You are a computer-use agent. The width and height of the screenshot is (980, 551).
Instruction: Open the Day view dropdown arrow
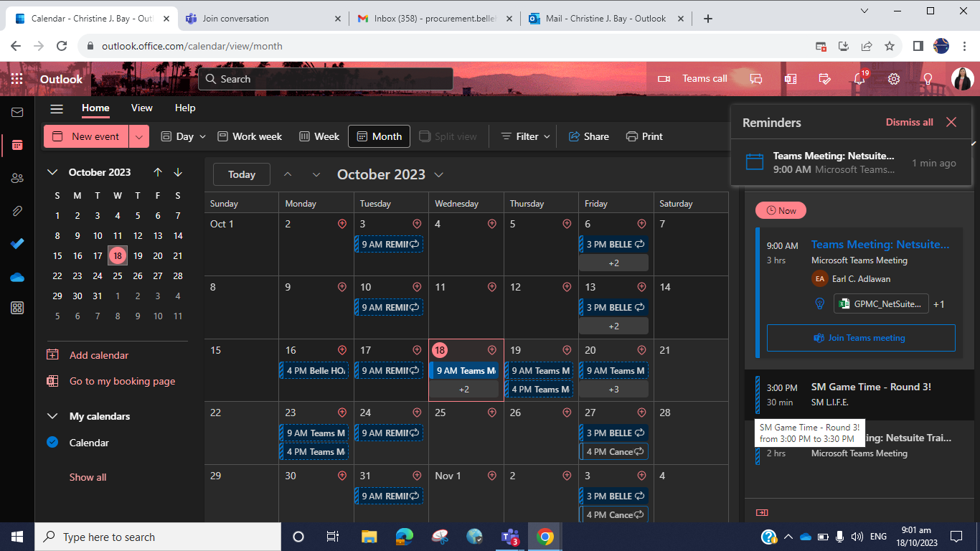pos(202,136)
